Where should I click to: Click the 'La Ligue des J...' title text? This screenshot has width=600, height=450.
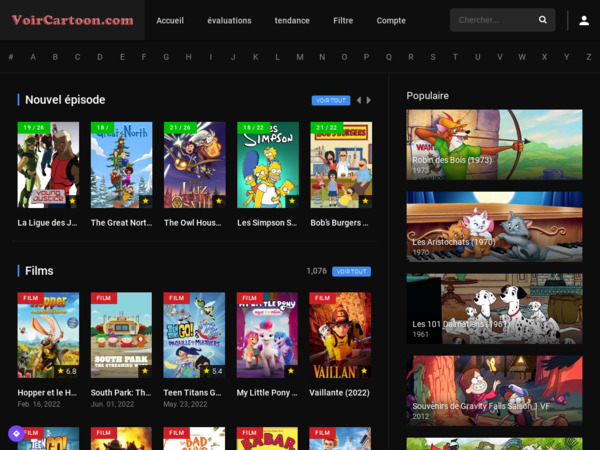coord(47,223)
